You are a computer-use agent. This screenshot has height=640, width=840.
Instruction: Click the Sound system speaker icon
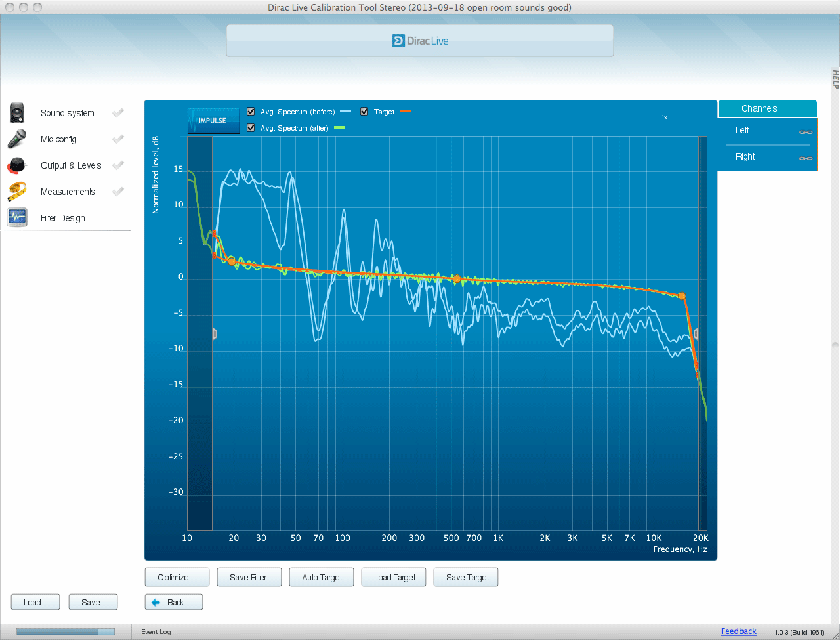coord(17,113)
